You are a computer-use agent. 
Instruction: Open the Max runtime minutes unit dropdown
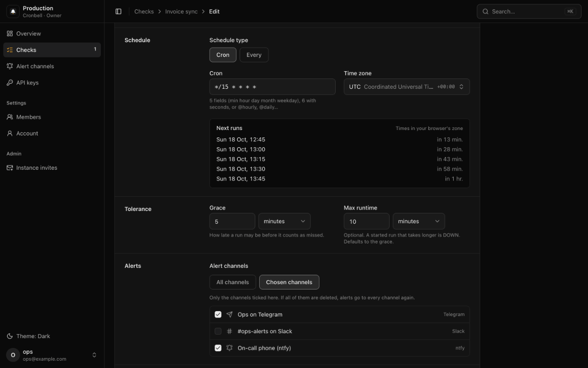418,221
